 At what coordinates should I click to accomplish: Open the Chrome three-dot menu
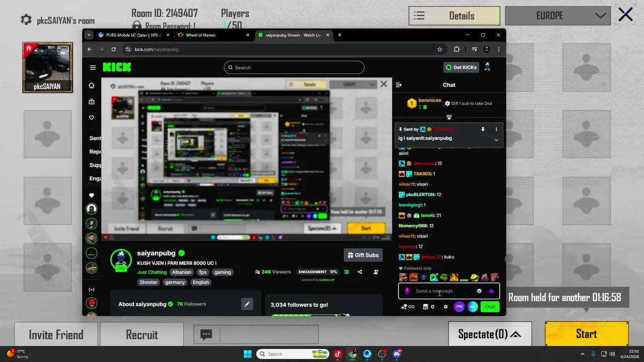pos(499,49)
